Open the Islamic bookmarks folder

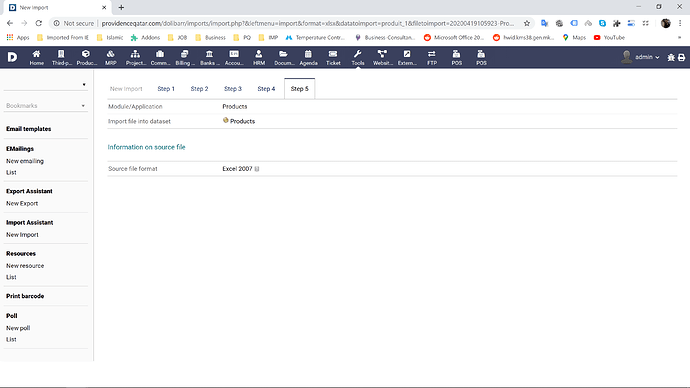point(110,37)
